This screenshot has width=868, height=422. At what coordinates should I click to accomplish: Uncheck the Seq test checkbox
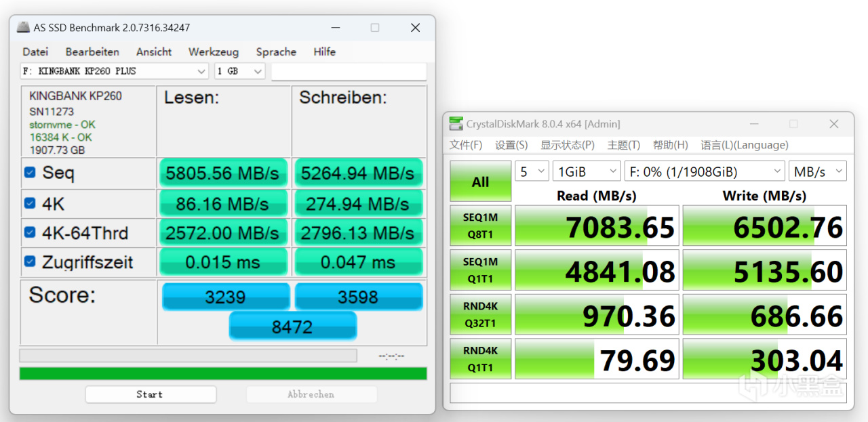pyautogui.click(x=30, y=173)
